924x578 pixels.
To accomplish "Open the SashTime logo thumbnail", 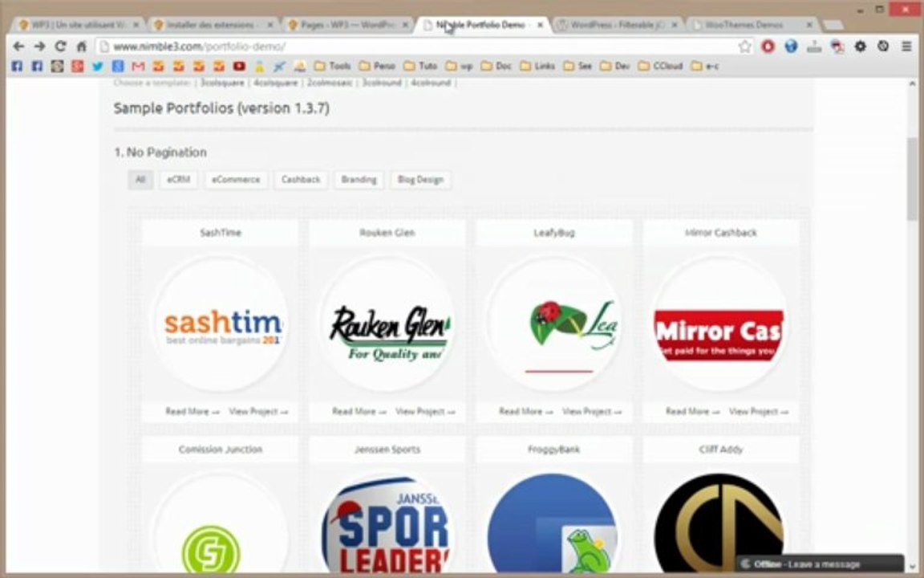I will [x=221, y=324].
